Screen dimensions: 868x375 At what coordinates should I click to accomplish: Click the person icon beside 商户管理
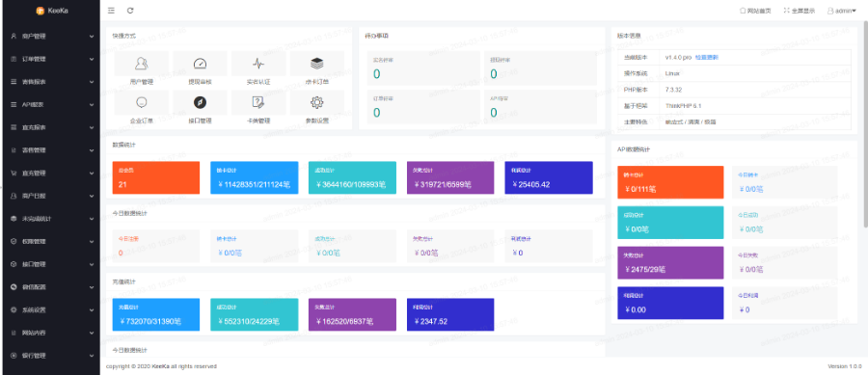pos(14,36)
